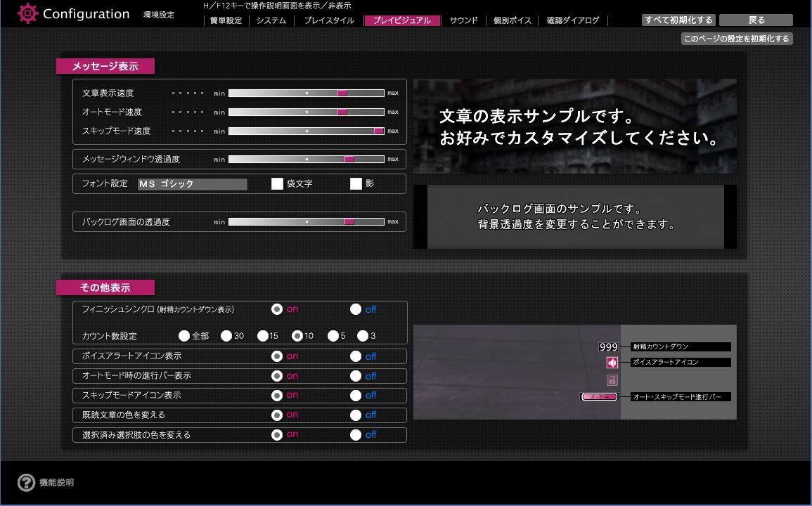Click the auto mode progress bar sample icon
The image size is (812, 506).
[600, 397]
